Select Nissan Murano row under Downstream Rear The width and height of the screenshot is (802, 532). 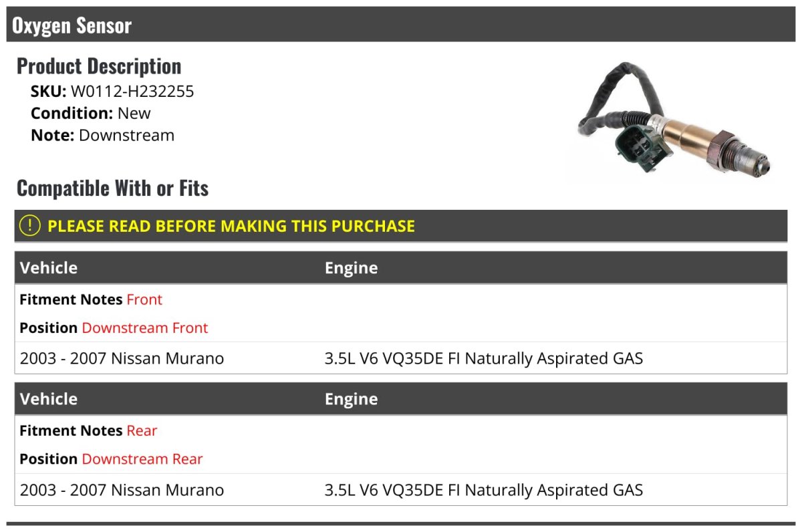point(122,490)
